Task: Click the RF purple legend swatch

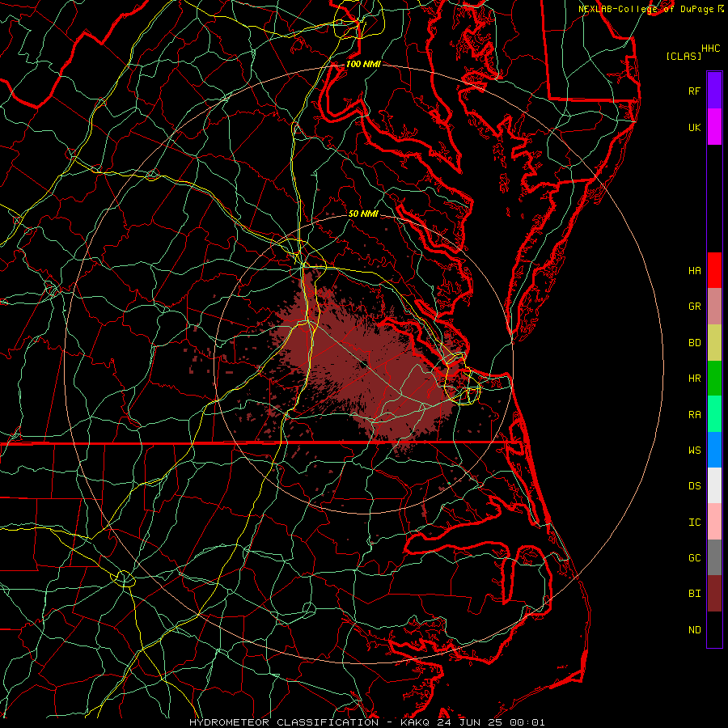Action: pyautogui.click(x=714, y=91)
